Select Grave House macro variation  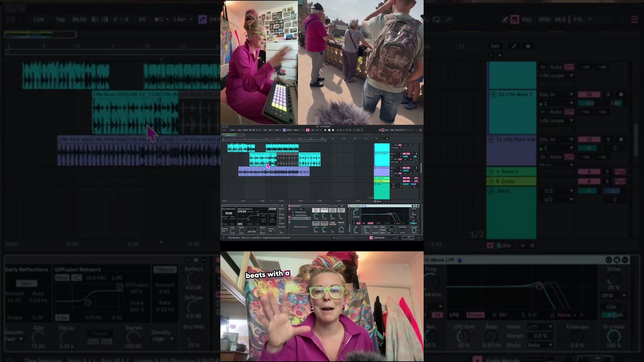click(x=301, y=218)
